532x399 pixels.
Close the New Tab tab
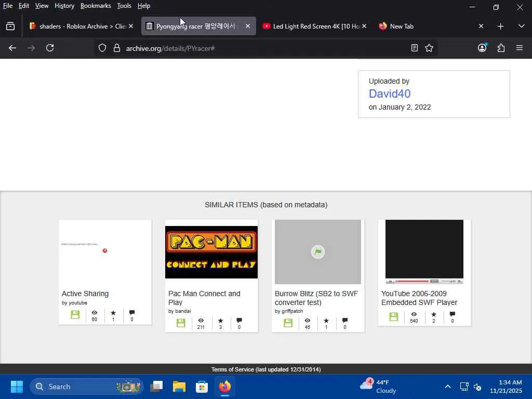[481, 26]
